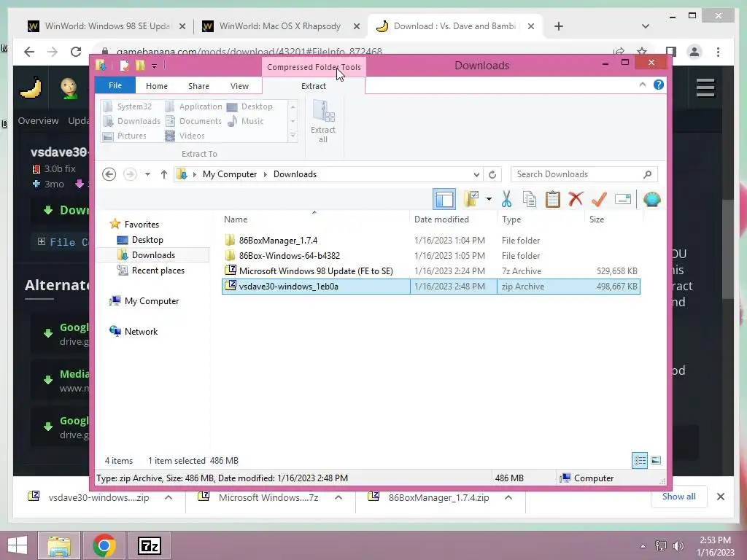This screenshot has width=747, height=560.
Task: Click the blue Help question mark icon
Action: pos(659,85)
